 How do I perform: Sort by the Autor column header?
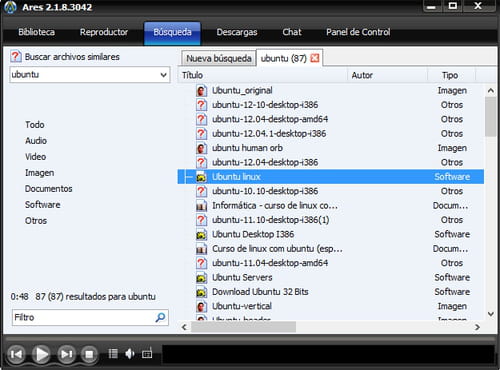pyautogui.click(x=387, y=75)
